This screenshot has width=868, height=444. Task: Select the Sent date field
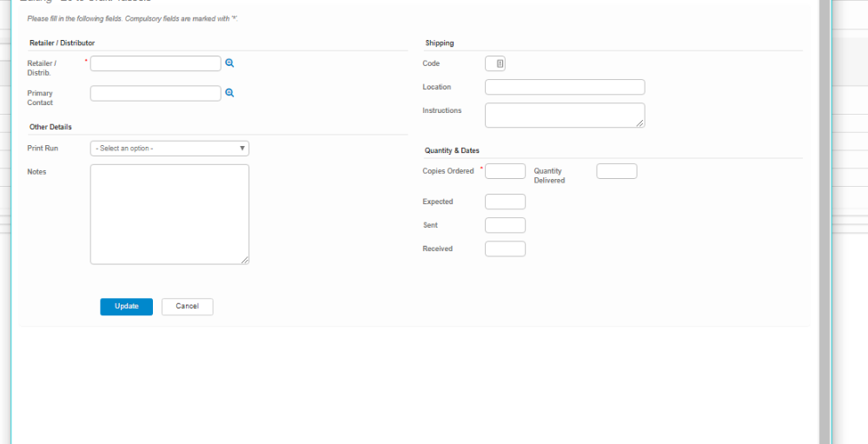505,225
